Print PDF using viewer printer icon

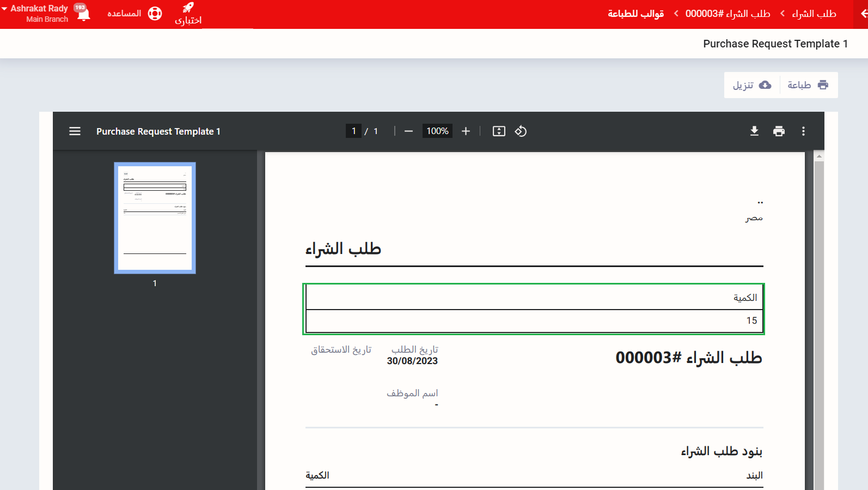tap(779, 131)
